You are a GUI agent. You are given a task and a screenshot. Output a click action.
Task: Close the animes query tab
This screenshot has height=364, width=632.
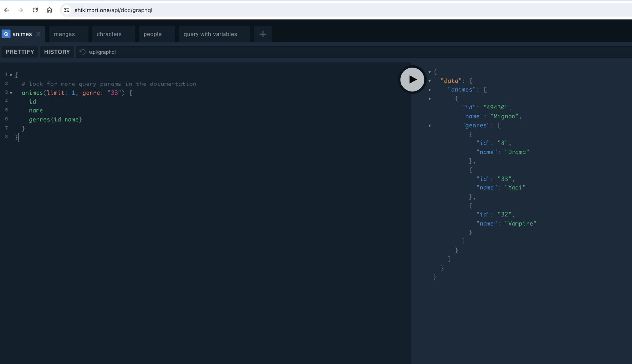39,34
